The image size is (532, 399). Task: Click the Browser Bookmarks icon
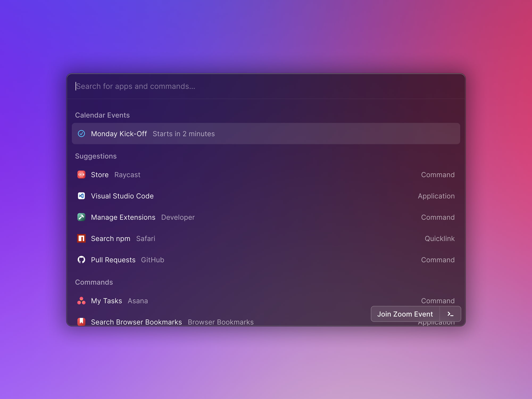pyautogui.click(x=81, y=322)
